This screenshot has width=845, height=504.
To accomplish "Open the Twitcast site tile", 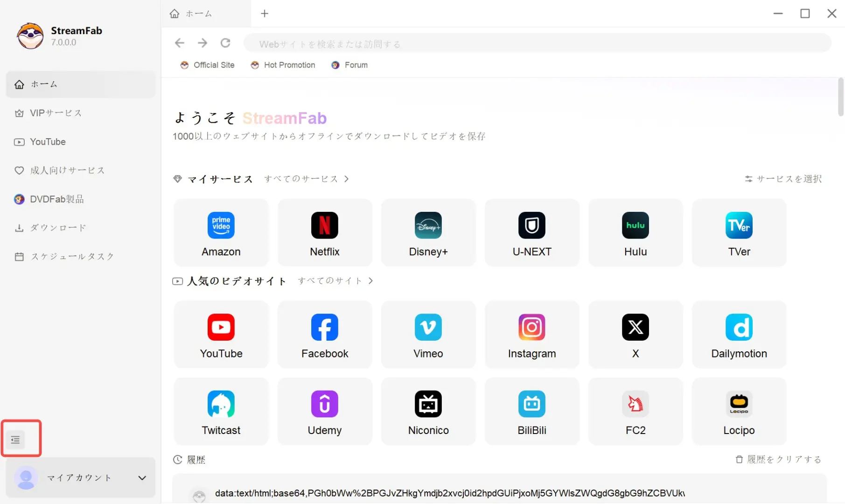I will pos(221,411).
